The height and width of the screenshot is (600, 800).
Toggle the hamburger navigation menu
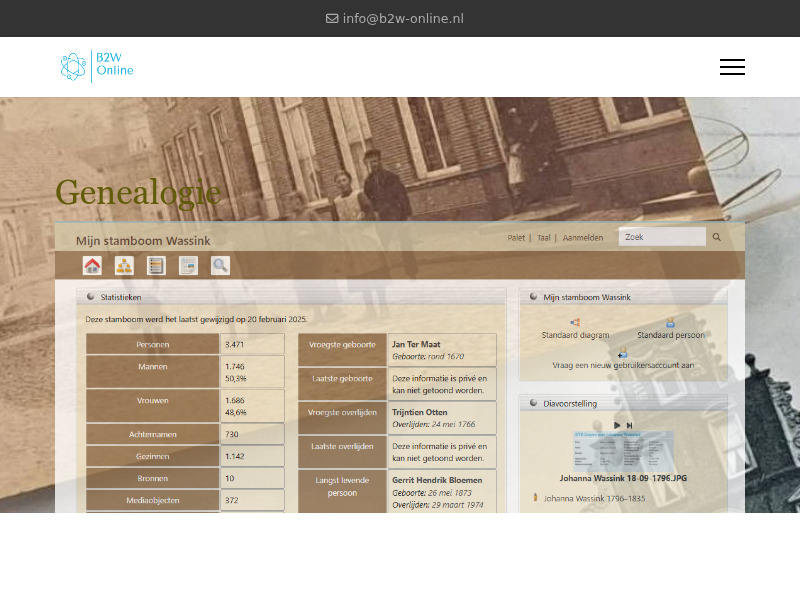click(x=732, y=67)
